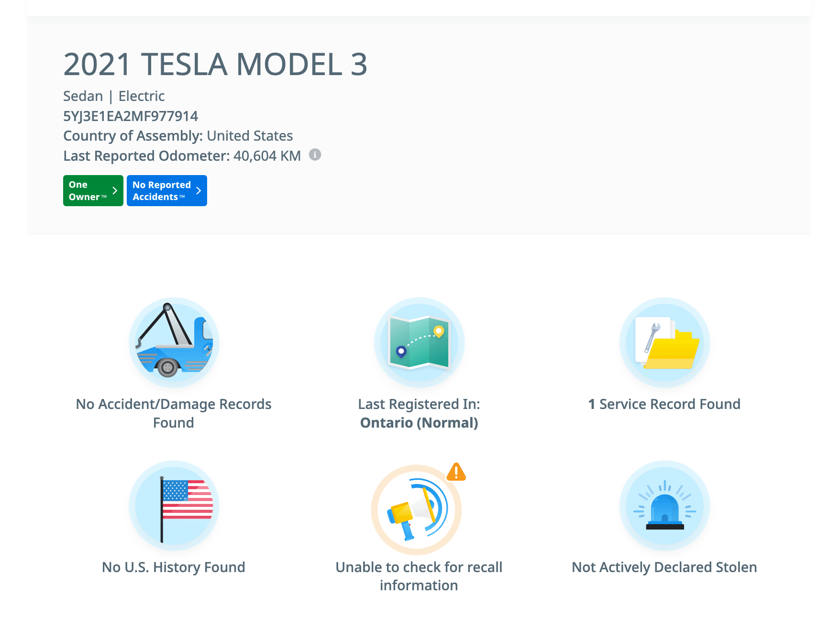This screenshot has height=618, width=840.
Task: Click the U.S. flag history icon
Action: 174,506
